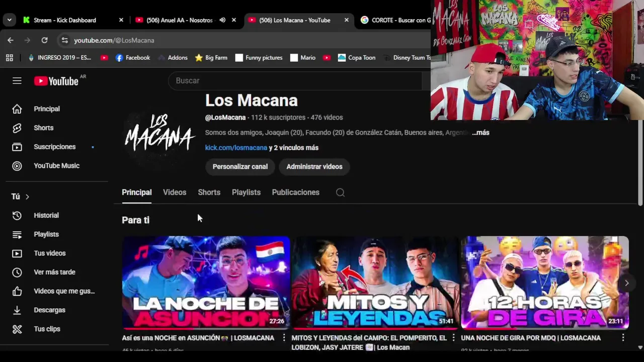Open the @LosMacana channel handle
The height and width of the screenshot is (362, 644).
pyautogui.click(x=225, y=118)
